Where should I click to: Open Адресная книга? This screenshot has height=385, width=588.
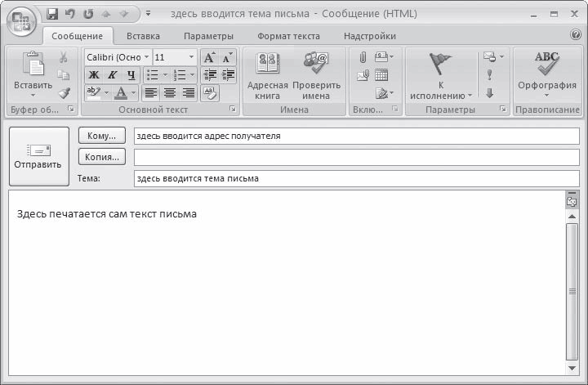[x=267, y=75]
